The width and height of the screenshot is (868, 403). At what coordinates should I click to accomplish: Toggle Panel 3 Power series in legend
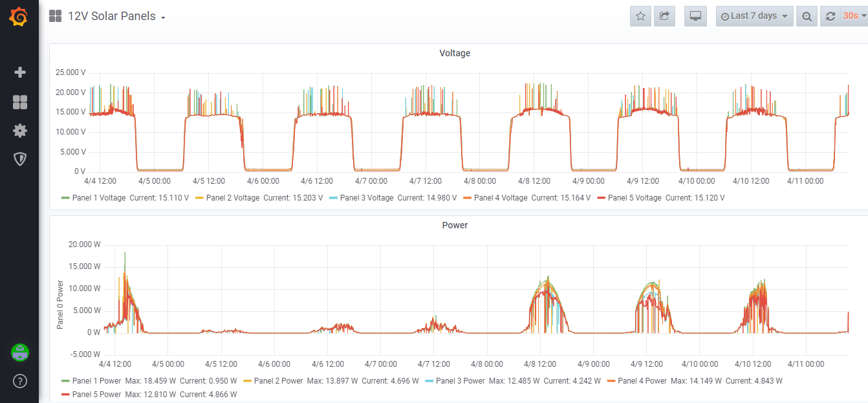[x=460, y=381]
